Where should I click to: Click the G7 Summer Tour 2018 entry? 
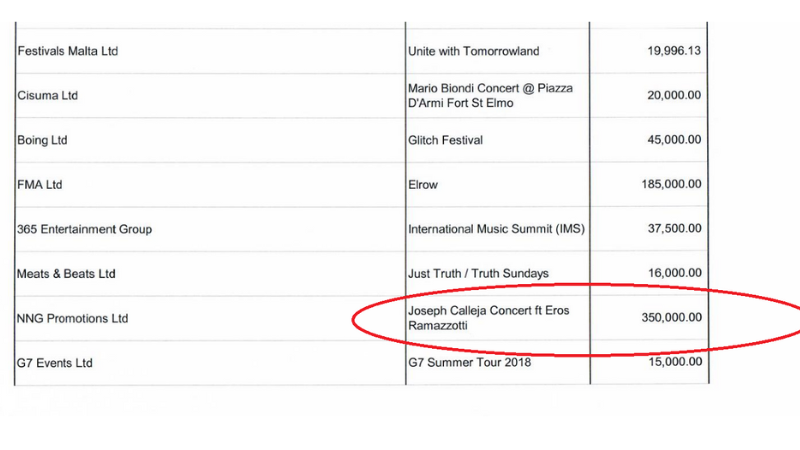point(469,362)
